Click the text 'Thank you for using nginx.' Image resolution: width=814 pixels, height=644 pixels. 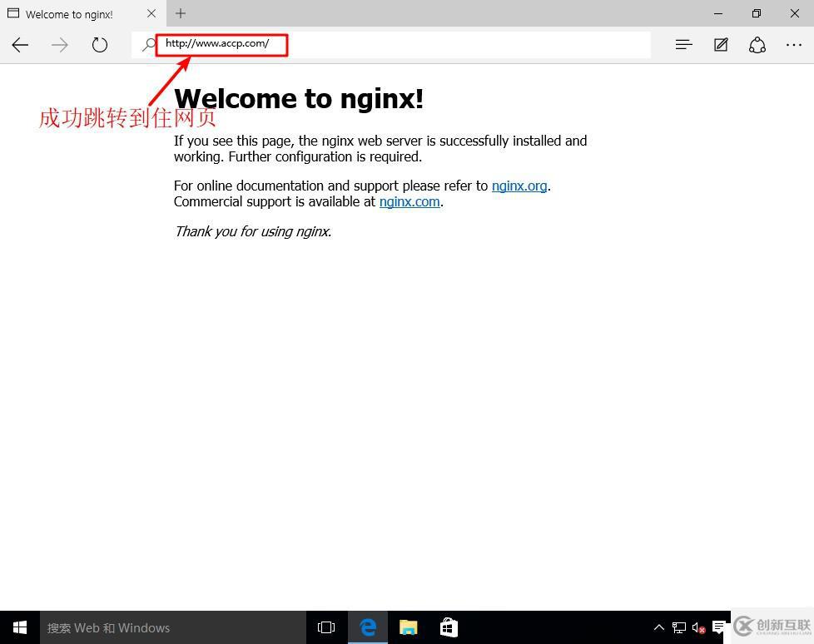(253, 231)
